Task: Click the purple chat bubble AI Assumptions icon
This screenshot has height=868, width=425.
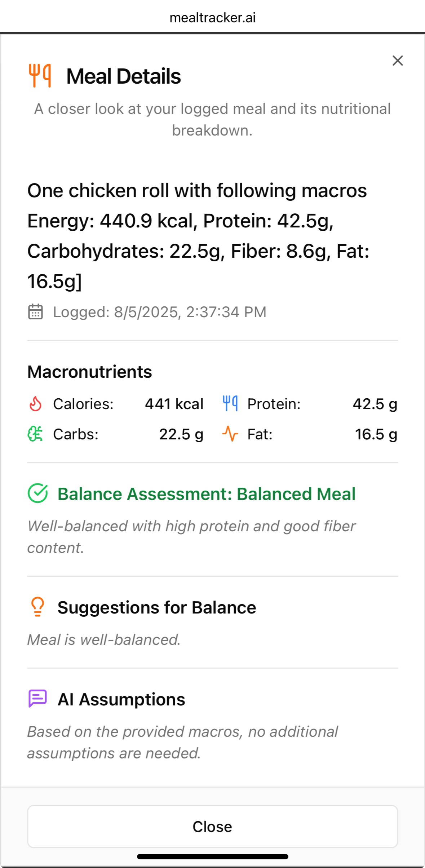Action: coord(38,699)
